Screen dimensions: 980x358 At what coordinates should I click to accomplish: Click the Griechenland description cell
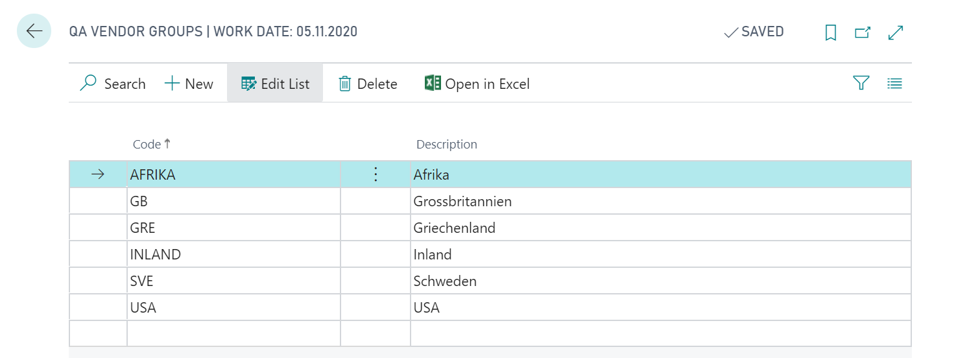pos(661,228)
